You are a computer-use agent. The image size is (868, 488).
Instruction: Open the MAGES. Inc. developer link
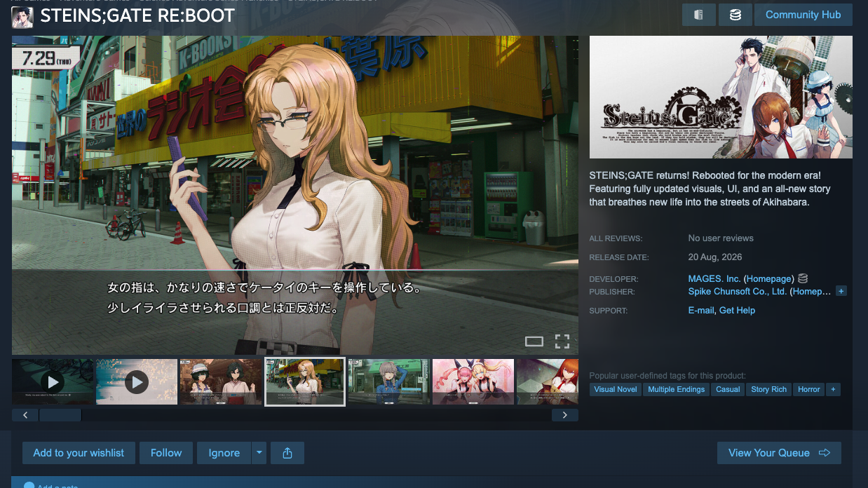[x=714, y=279]
